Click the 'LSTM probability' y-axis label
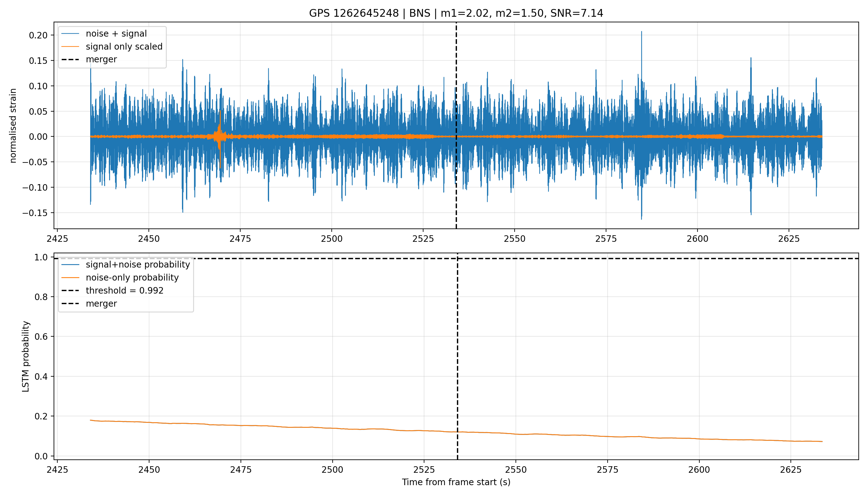This screenshot has width=868, height=496. 25,356
